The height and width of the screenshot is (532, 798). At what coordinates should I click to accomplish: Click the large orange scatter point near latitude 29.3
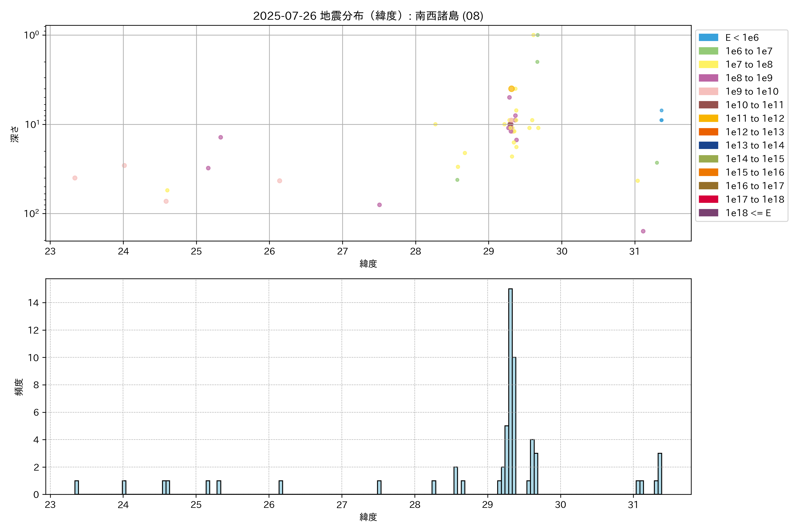pos(511,88)
